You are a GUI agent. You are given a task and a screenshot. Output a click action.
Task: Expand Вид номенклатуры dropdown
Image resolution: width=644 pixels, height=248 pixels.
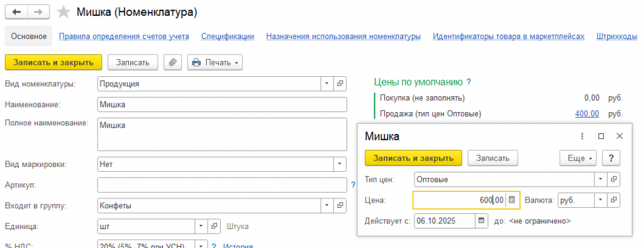[327, 84]
